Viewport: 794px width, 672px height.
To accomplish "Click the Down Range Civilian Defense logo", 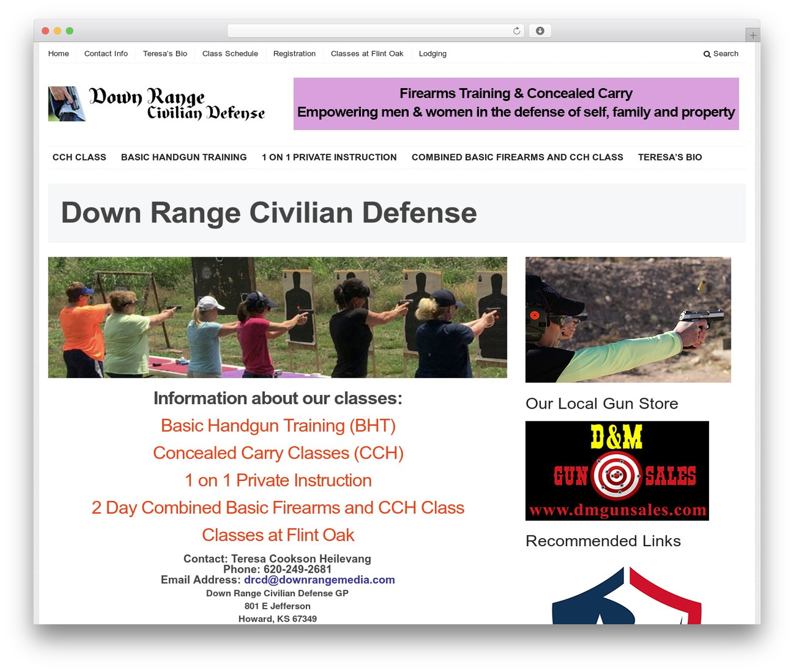I will click(x=156, y=104).
